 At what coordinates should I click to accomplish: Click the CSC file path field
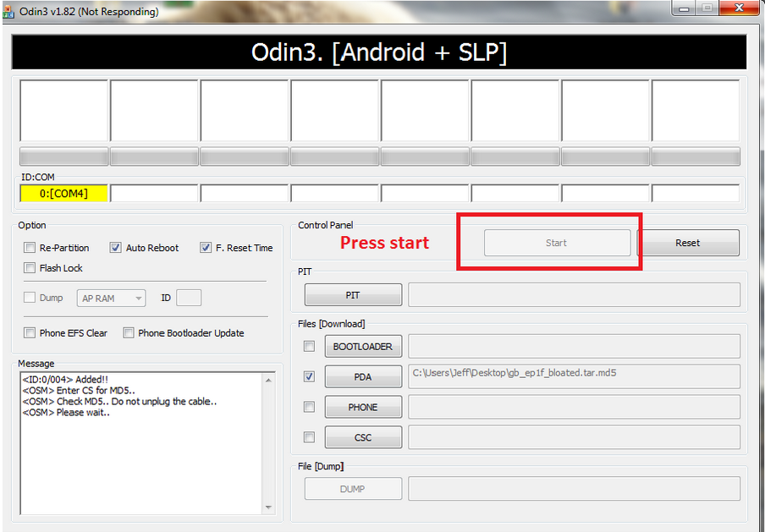click(x=575, y=437)
